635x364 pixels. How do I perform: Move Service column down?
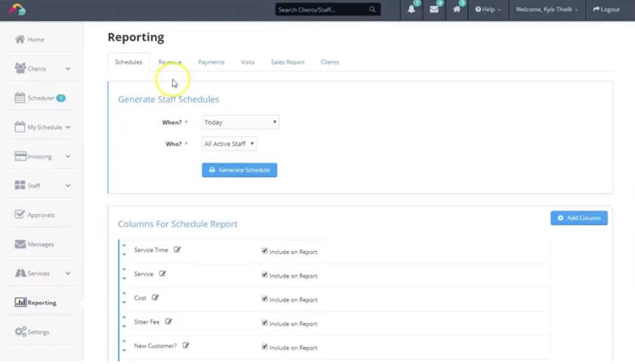point(124,279)
